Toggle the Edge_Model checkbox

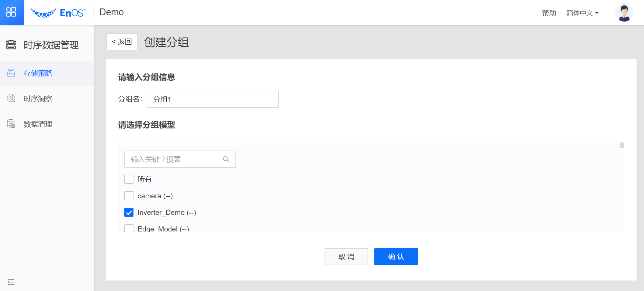tap(129, 228)
